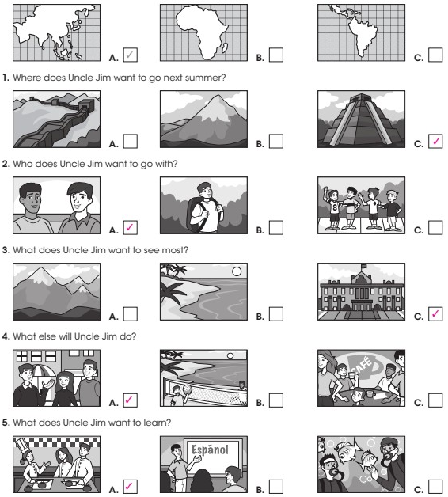This screenshot has width=448, height=497.
Task: Tick box A beside the mountain range picture
Action: 130,314
